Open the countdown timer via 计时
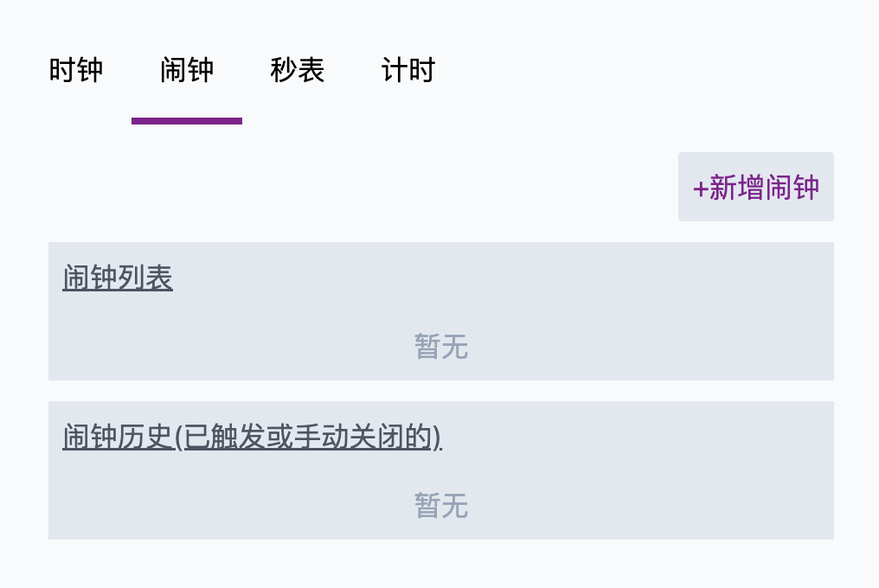 (408, 71)
